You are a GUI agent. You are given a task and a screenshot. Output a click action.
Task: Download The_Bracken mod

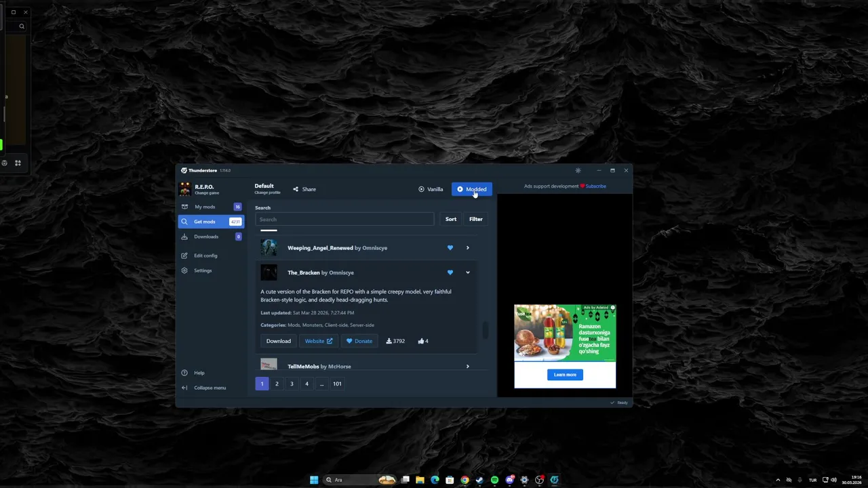[278, 341]
